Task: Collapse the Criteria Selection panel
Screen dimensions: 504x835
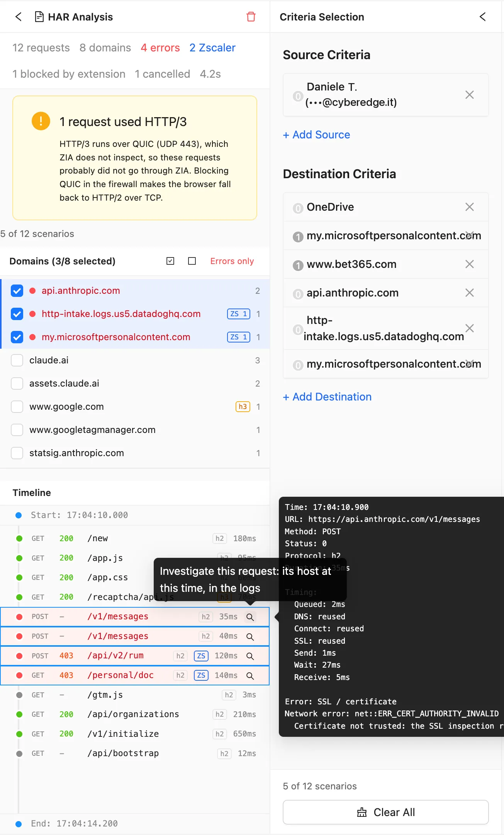Action: point(482,17)
